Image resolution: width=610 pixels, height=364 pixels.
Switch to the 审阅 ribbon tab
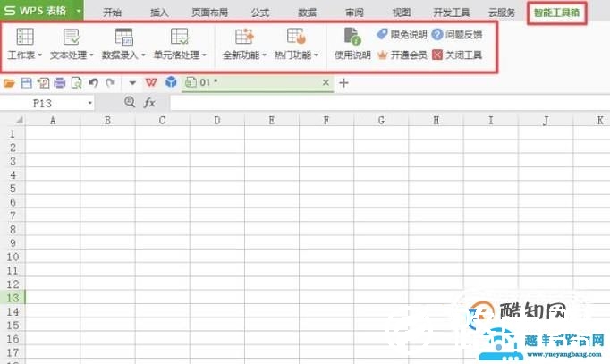coord(354,13)
